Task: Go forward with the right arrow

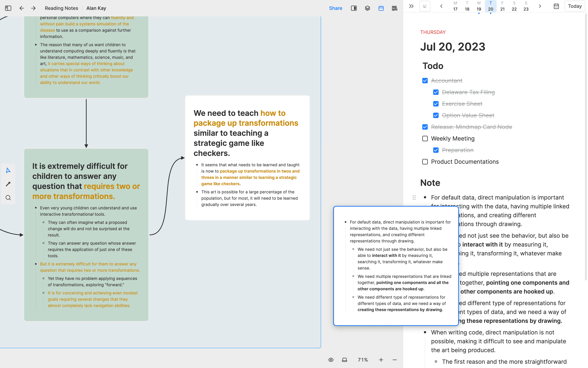Action: click(33, 8)
